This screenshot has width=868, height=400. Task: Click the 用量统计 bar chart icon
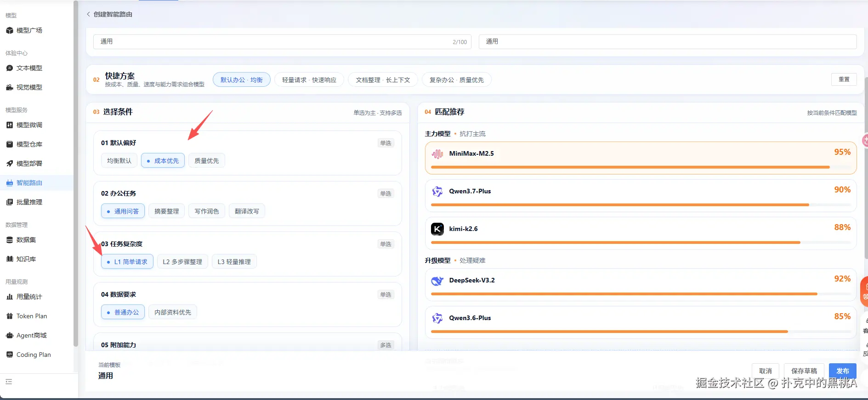coord(10,297)
